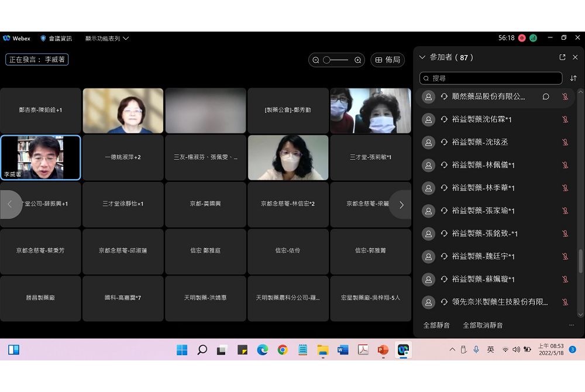The width and height of the screenshot is (585, 392).
Task: Select the 三才堂-張莉敏*1 tile
Action: [x=370, y=158]
